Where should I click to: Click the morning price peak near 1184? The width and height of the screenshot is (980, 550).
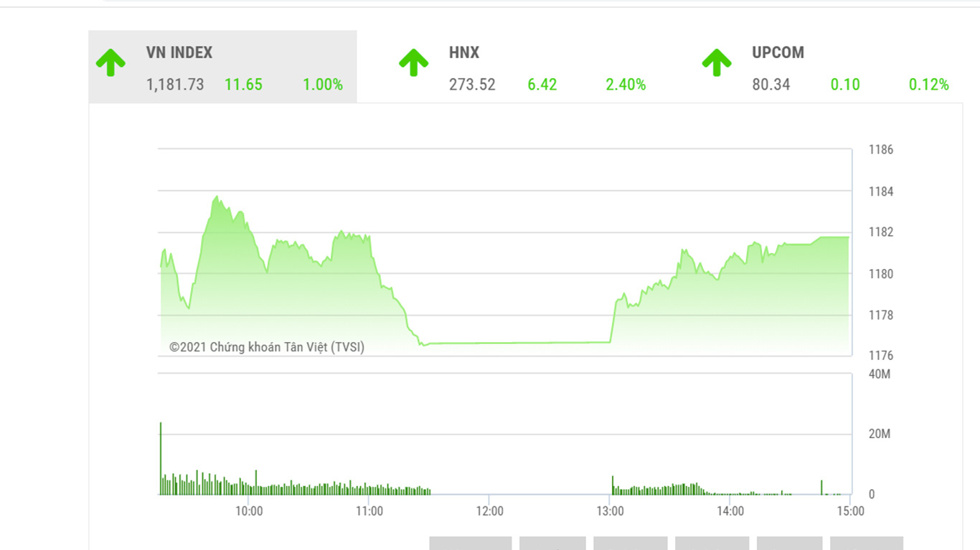pyautogui.click(x=217, y=197)
